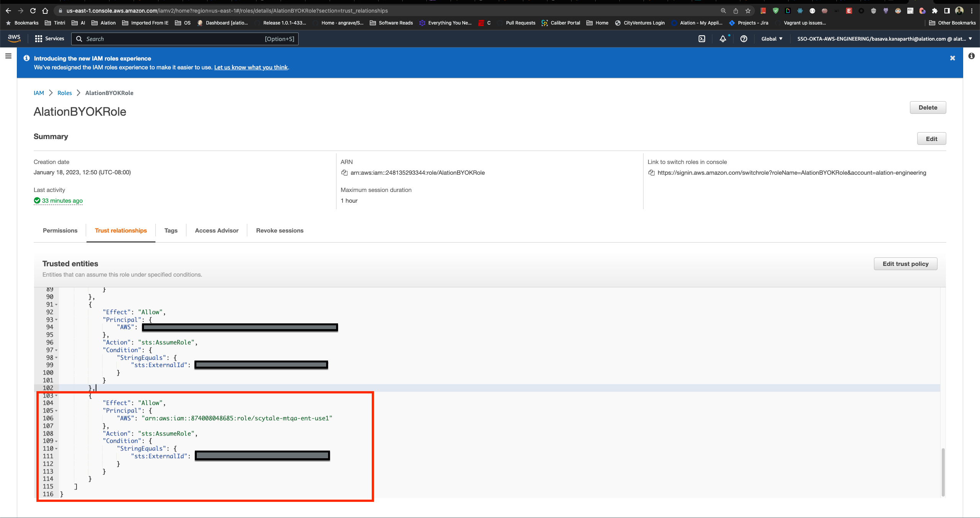Viewport: 980px width, 518px height.
Task: Reload the current page
Action: 33,11
